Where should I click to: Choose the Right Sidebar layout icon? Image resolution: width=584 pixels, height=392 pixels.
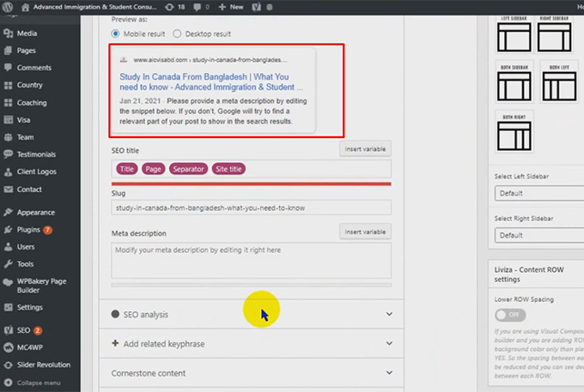pyautogui.click(x=554, y=38)
